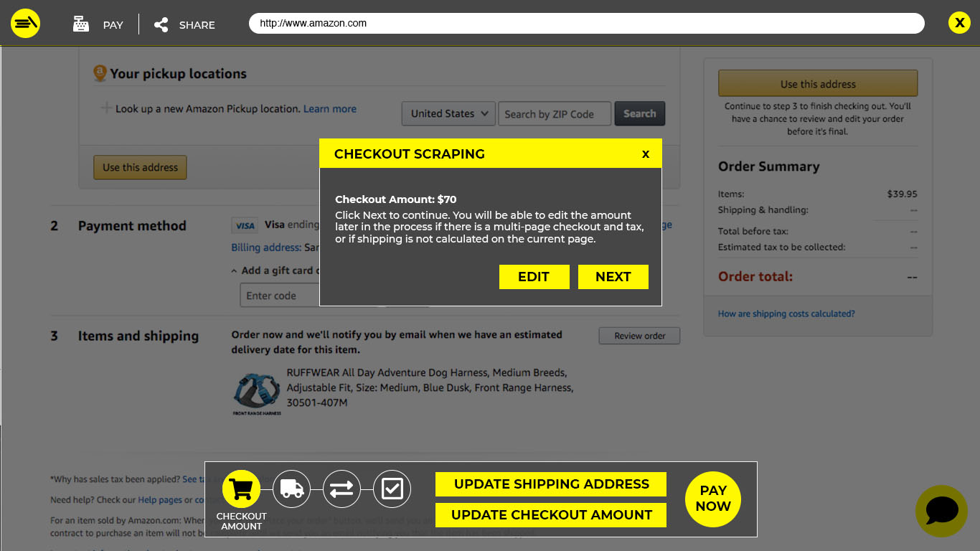Click the URL address bar field
This screenshot has width=980, height=551.
coord(586,23)
